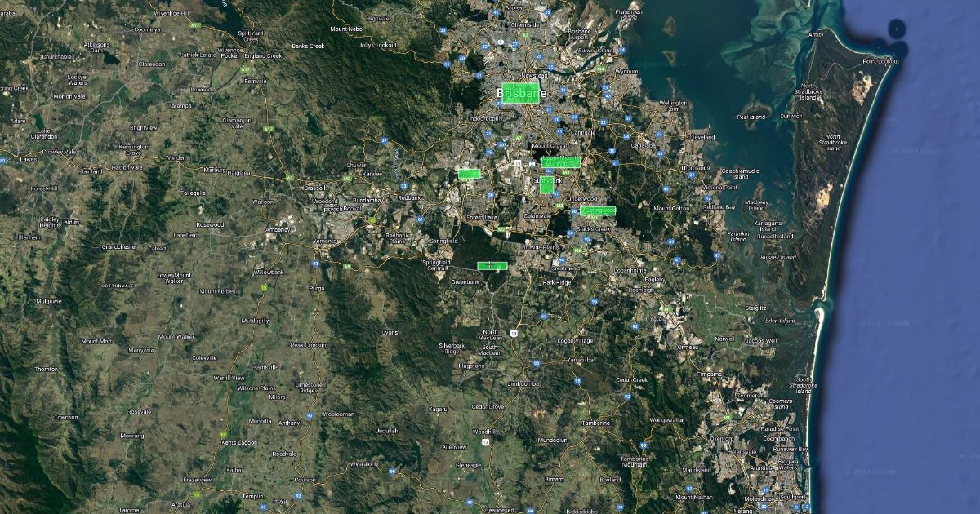980x514 pixels.
Task: Click the Redland Bay label
Action: click(x=719, y=207)
